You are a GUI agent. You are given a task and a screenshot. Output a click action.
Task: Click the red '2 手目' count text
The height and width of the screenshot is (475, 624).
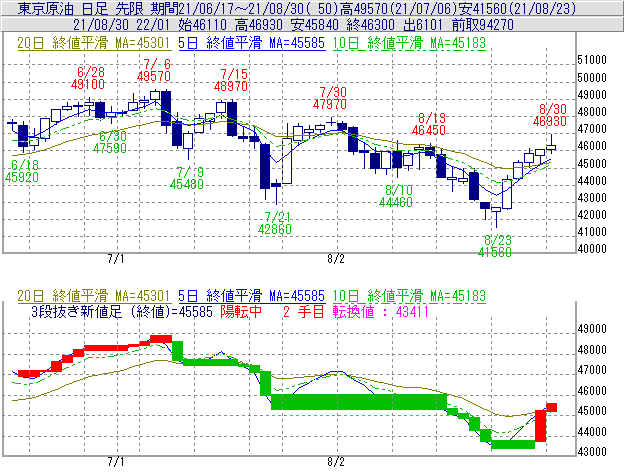(x=304, y=311)
